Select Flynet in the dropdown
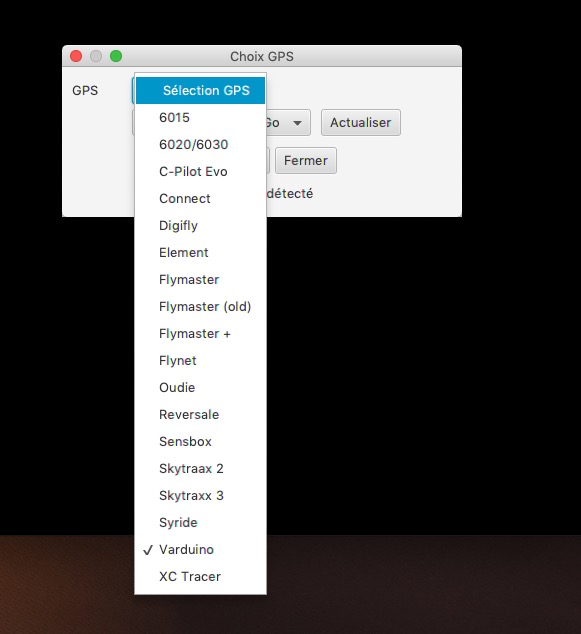581x634 pixels. [x=200, y=361]
